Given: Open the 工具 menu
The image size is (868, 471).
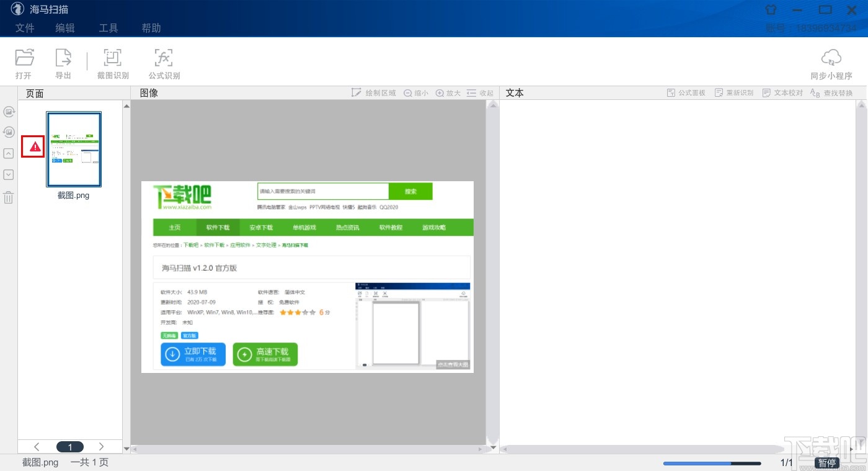Looking at the screenshot, I should point(108,28).
